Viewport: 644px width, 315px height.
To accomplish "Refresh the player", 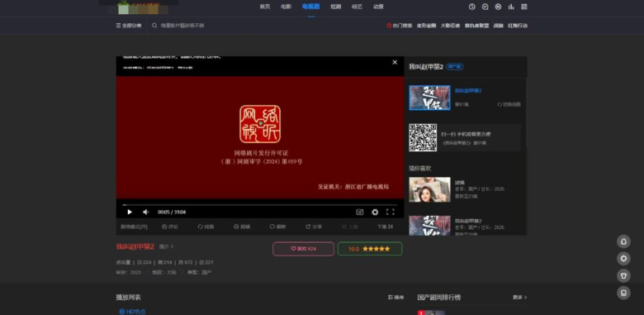I will click(x=277, y=227).
